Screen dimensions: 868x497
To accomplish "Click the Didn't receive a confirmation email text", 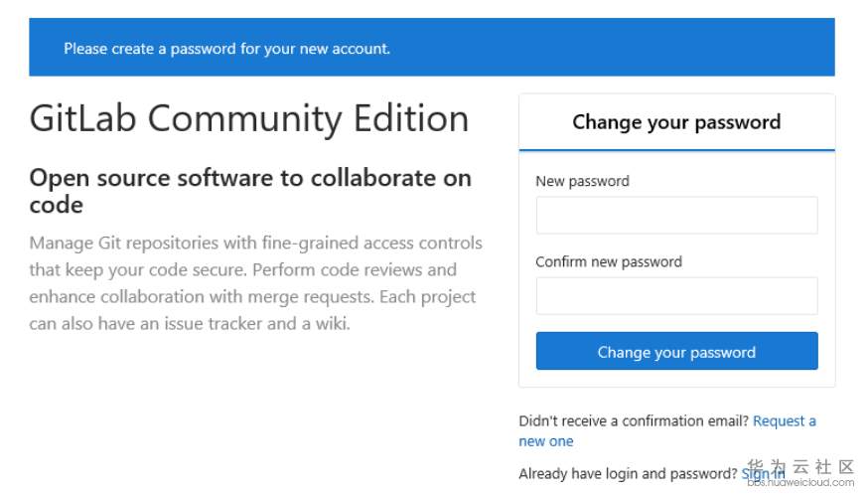I will [634, 421].
